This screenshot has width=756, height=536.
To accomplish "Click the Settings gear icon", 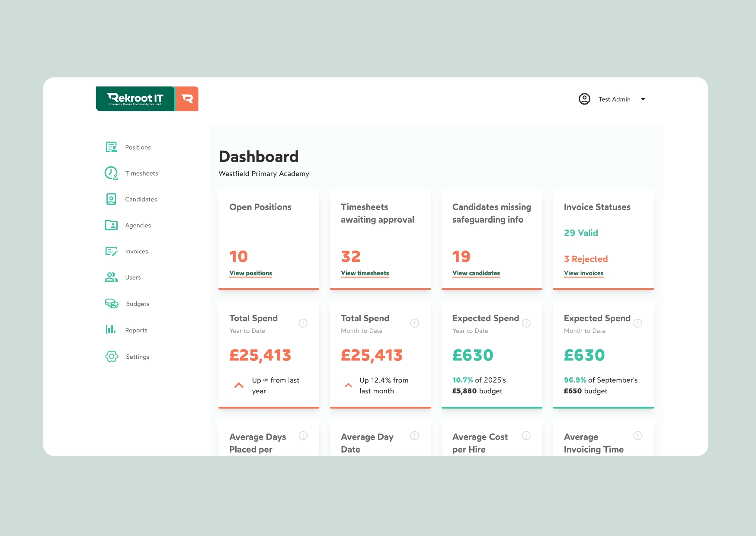I will (x=112, y=357).
